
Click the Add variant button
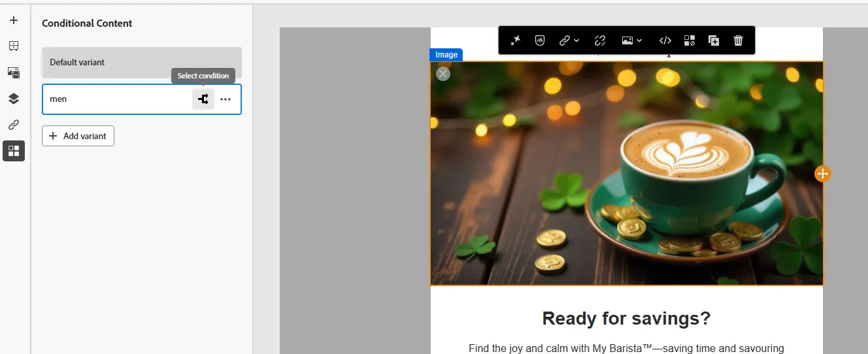[78, 136]
